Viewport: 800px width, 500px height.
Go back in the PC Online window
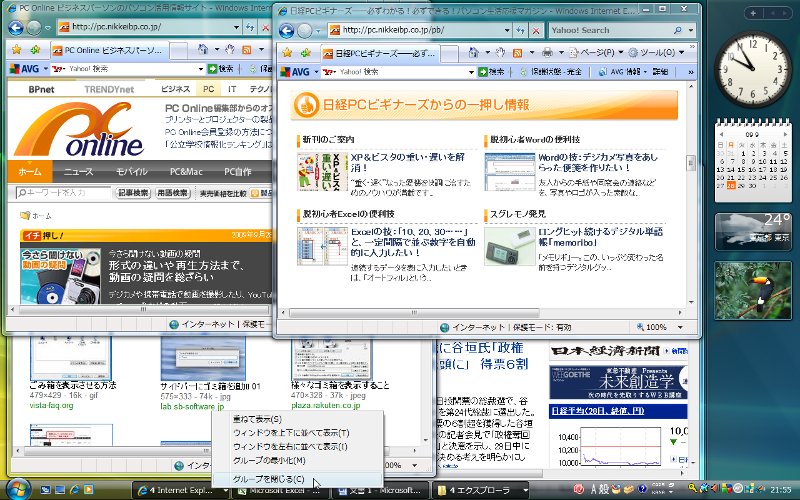[x=16, y=28]
